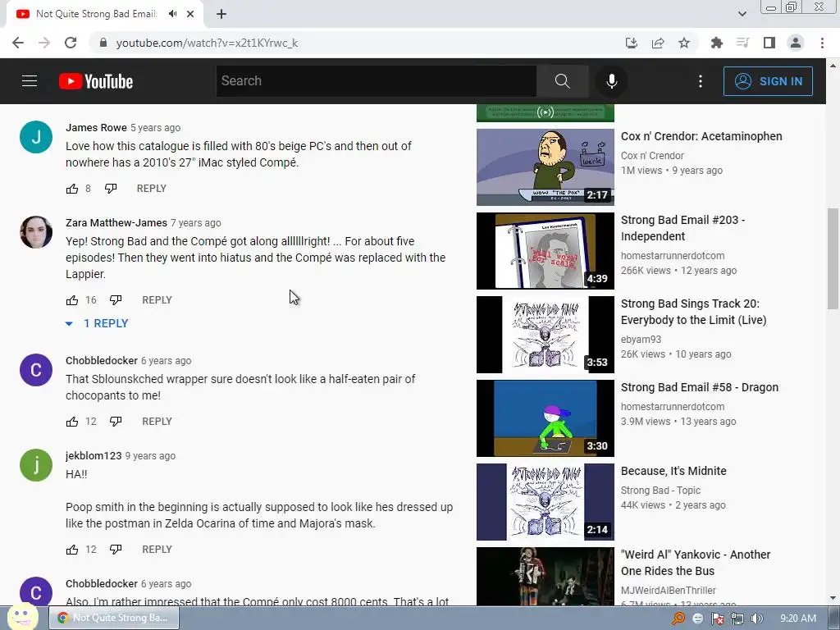Like James Rowe's comment
The height and width of the screenshot is (630, 840).
(72, 189)
